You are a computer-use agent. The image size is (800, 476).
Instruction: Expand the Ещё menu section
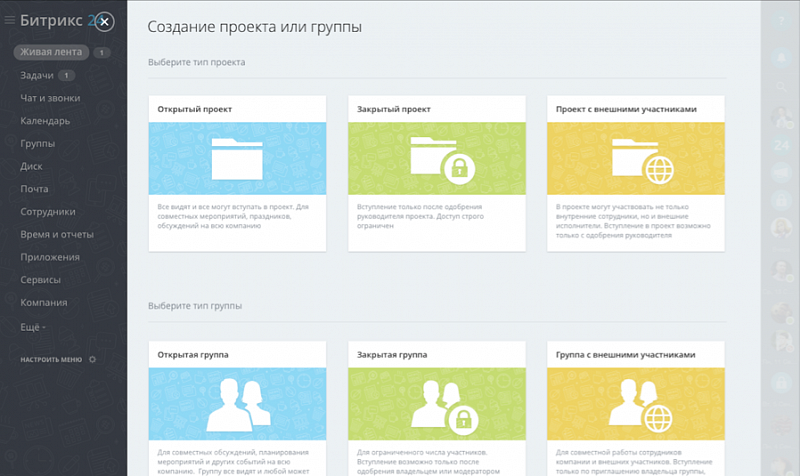[x=33, y=326]
